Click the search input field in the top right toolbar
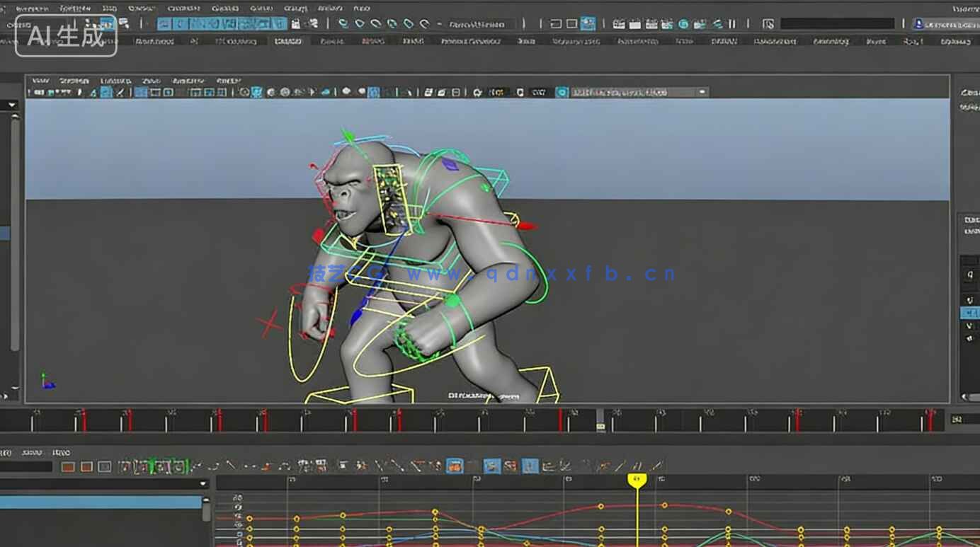 click(x=837, y=24)
